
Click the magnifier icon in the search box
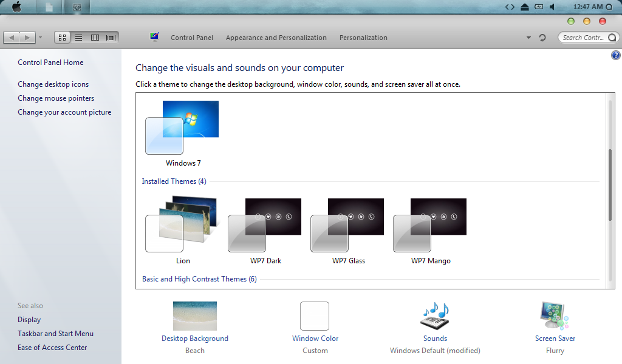point(612,38)
